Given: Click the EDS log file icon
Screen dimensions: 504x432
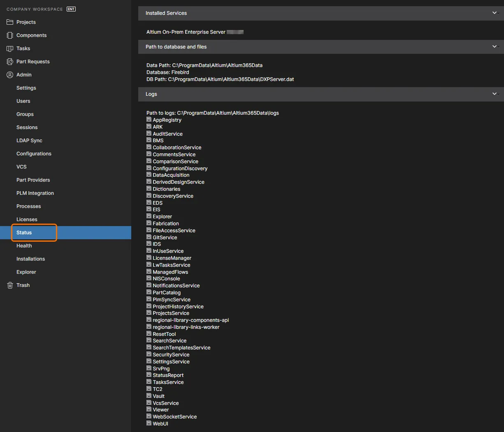Looking at the screenshot, I should click(149, 203).
